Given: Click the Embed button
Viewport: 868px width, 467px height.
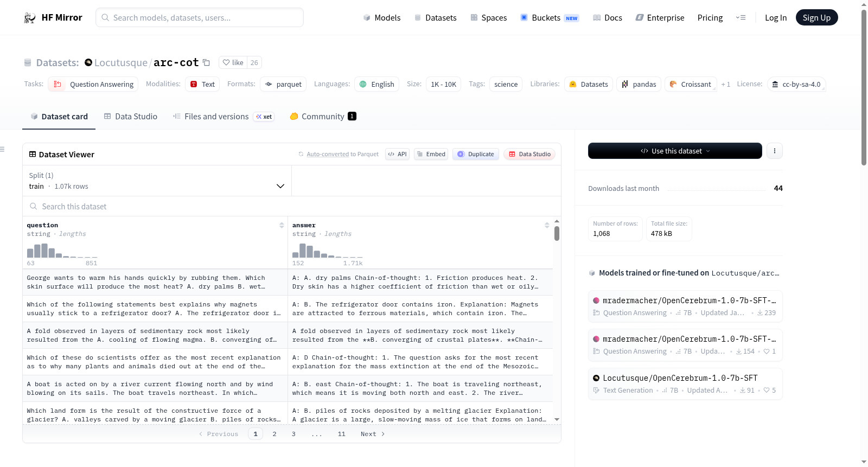Looking at the screenshot, I should click(431, 154).
